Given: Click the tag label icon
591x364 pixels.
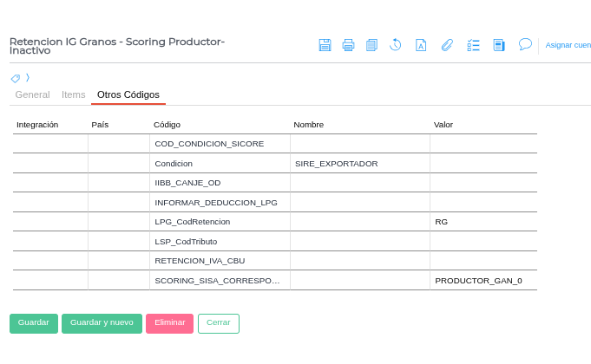Looking at the screenshot, I should coord(15,78).
